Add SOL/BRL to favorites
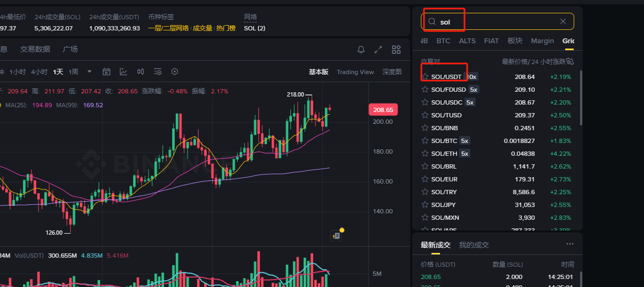The image size is (644, 287). 425,166
